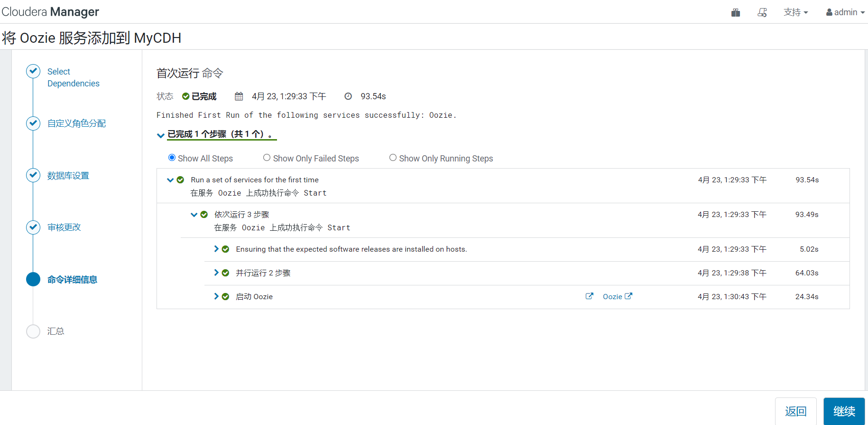The height and width of the screenshot is (425, 868).
Task: Click the 汇总 step empty circle
Action: click(x=33, y=331)
